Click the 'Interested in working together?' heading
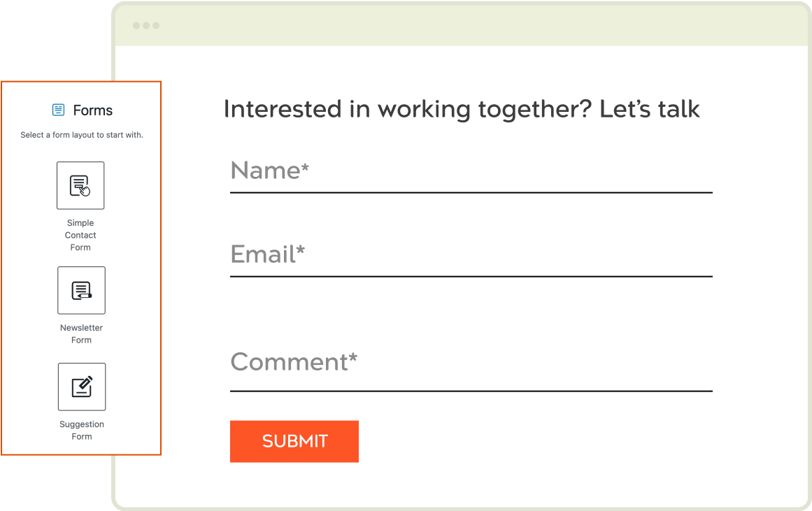Viewport: 812px width, 511px height. tap(462, 109)
